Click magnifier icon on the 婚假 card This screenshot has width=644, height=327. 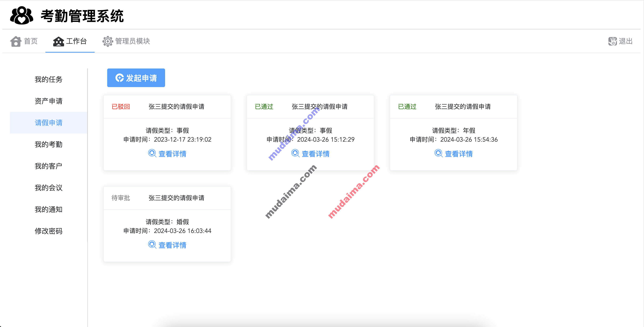(152, 245)
